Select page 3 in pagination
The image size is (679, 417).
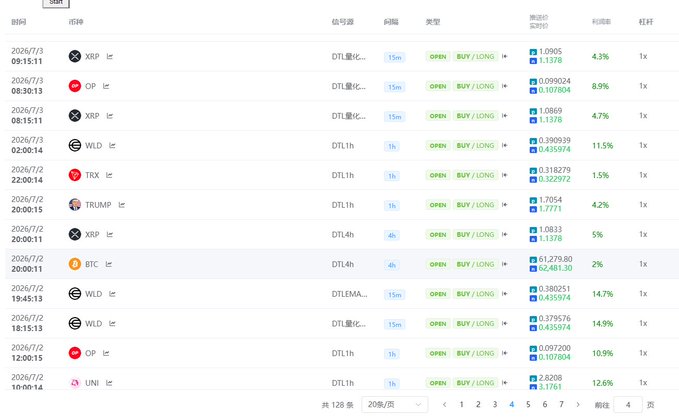coord(495,404)
